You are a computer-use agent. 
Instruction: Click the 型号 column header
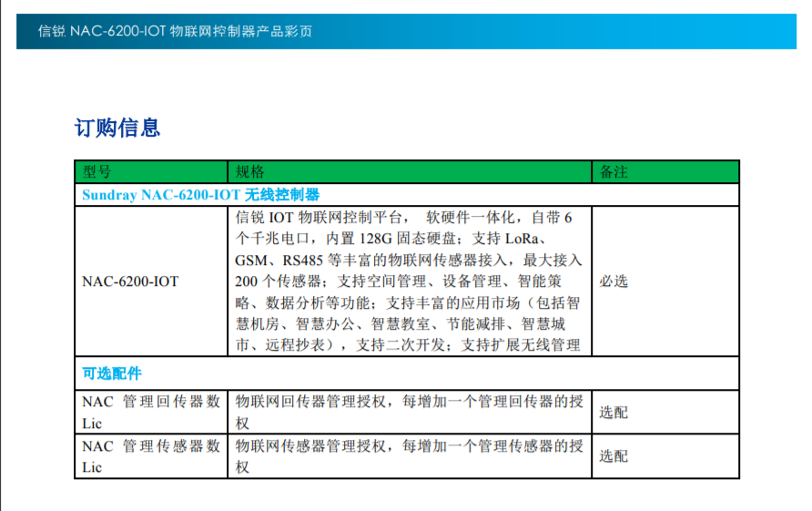151,171
